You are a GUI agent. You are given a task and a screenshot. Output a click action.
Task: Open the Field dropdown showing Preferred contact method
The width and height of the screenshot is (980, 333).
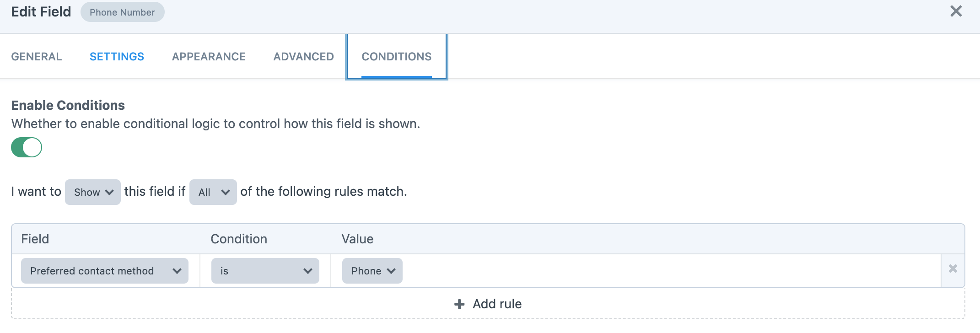click(104, 270)
